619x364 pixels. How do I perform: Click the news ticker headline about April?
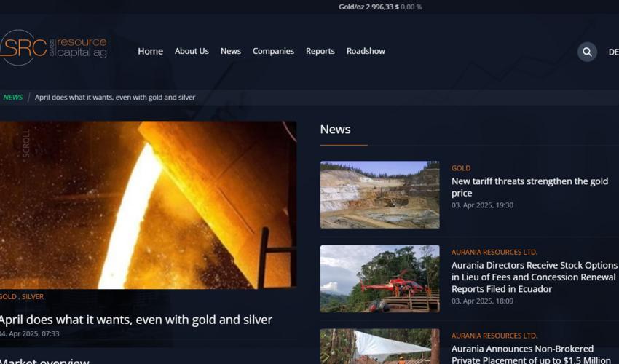pyautogui.click(x=115, y=98)
